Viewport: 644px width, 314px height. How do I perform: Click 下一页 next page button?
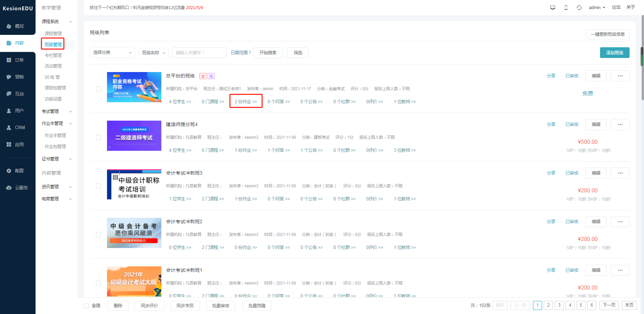coord(609,305)
